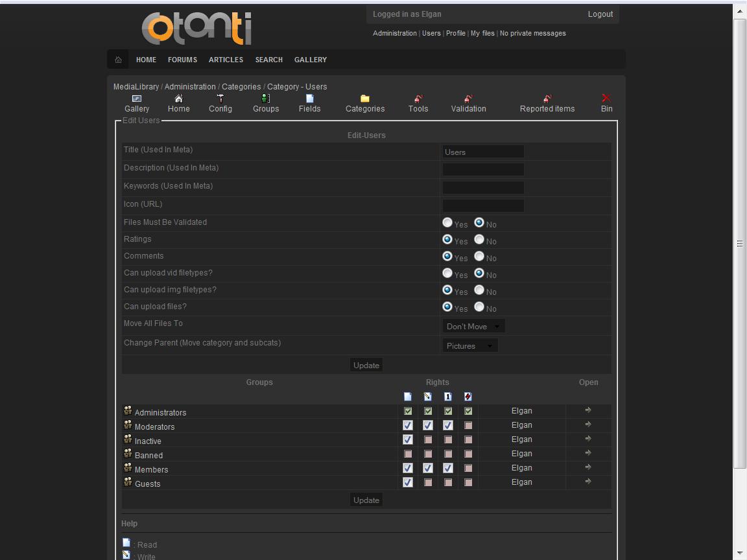Set Files Must Be Validated to Yes
The height and width of the screenshot is (560, 747).
click(x=447, y=222)
